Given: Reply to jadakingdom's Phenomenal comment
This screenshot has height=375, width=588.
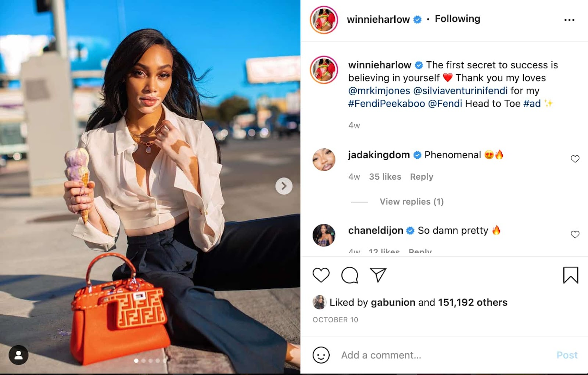Looking at the screenshot, I should point(422,177).
